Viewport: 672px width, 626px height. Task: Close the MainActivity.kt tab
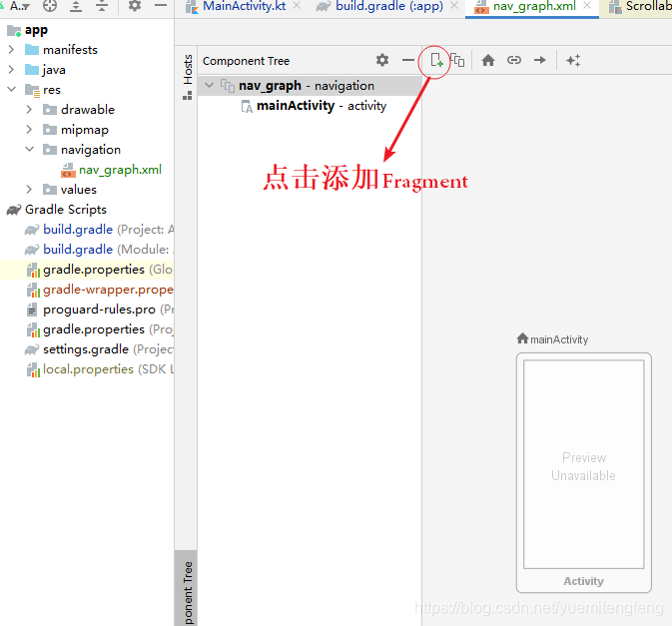click(x=297, y=6)
